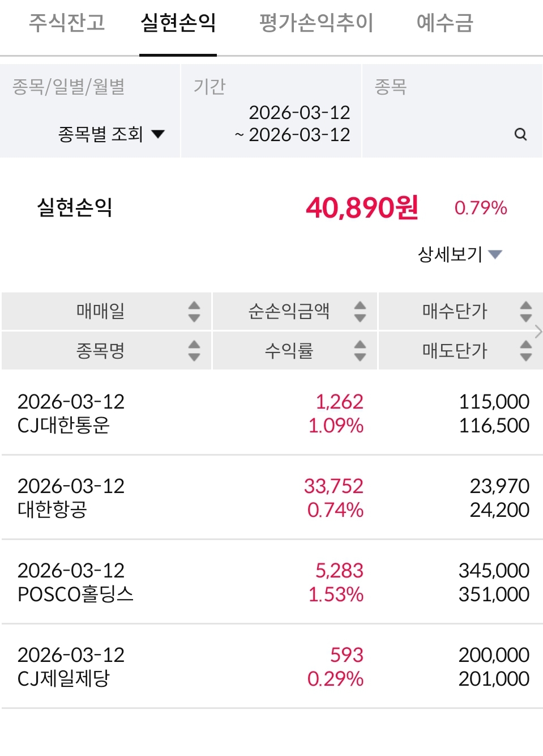Expand 상세보기 details
The height and width of the screenshot is (756, 543).
[460, 254]
